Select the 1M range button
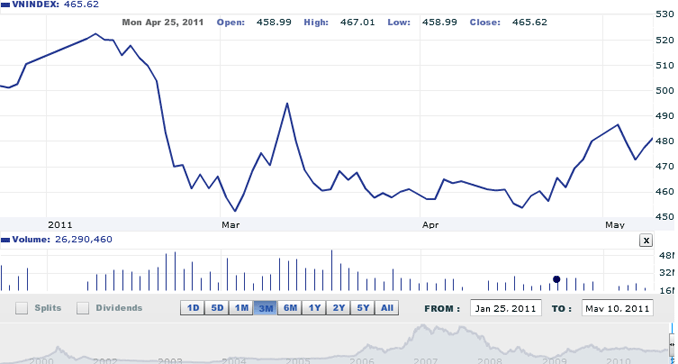Image resolution: width=678 pixels, height=364 pixels. point(241,308)
